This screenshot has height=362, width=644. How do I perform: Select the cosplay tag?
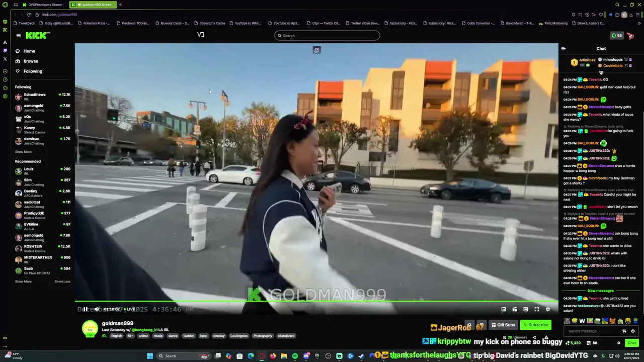pyautogui.click(x=219, y=336)
